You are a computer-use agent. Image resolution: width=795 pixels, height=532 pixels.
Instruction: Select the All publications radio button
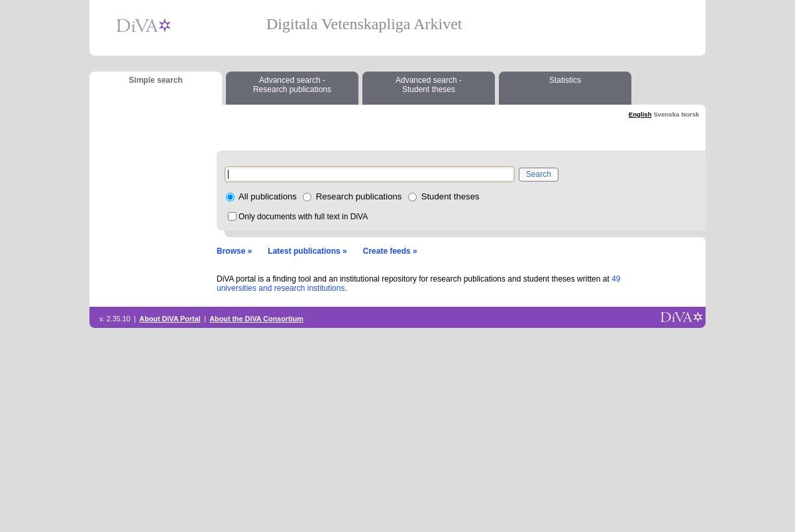coord(230,197)
